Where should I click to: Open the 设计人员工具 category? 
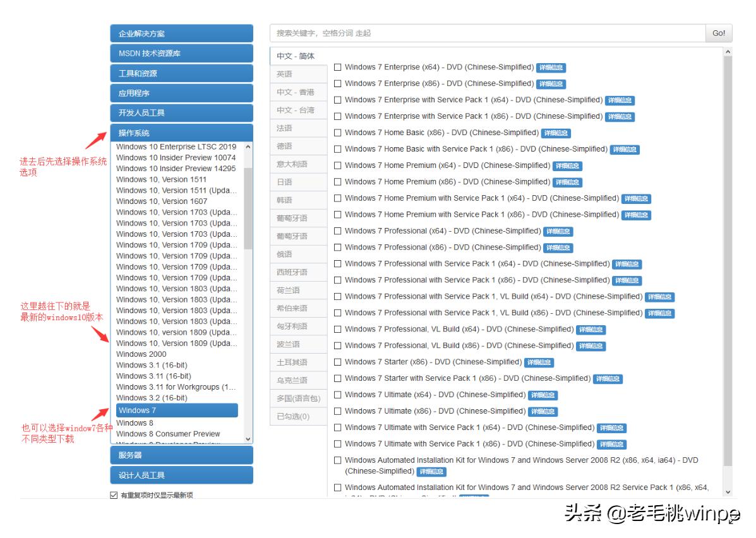181,474
